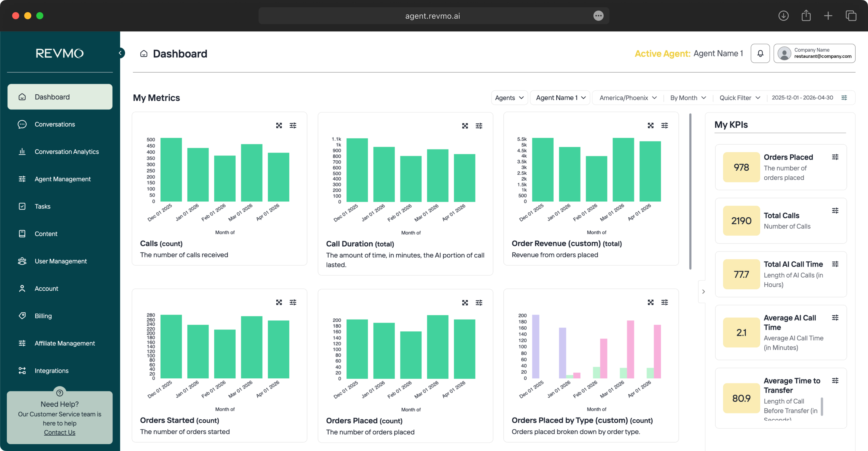Open the Agents dropdown
The height and width of the screenshot is (451, 868).
pos(509,98)
